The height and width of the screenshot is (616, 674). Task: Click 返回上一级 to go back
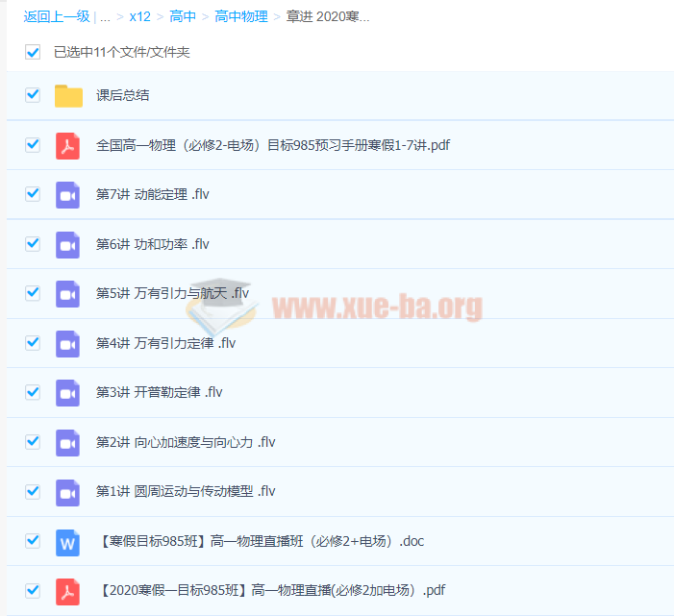coord(56,16)
